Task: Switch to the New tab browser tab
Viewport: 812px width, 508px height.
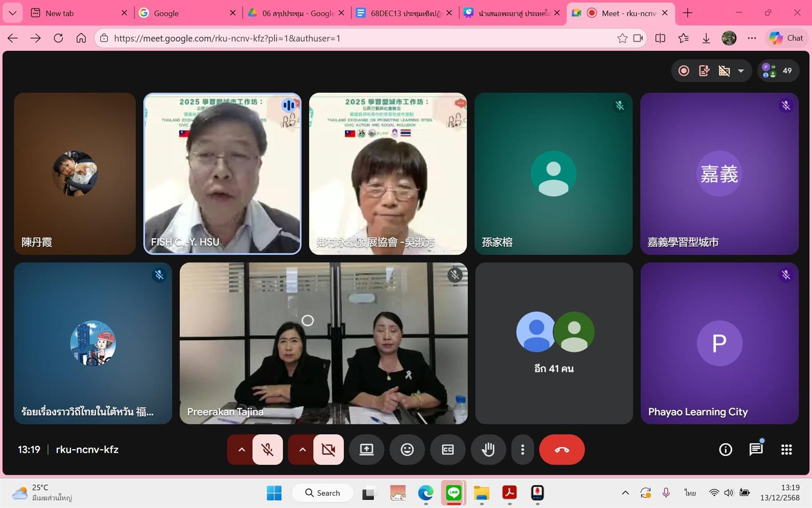Action: click(78, 13)
